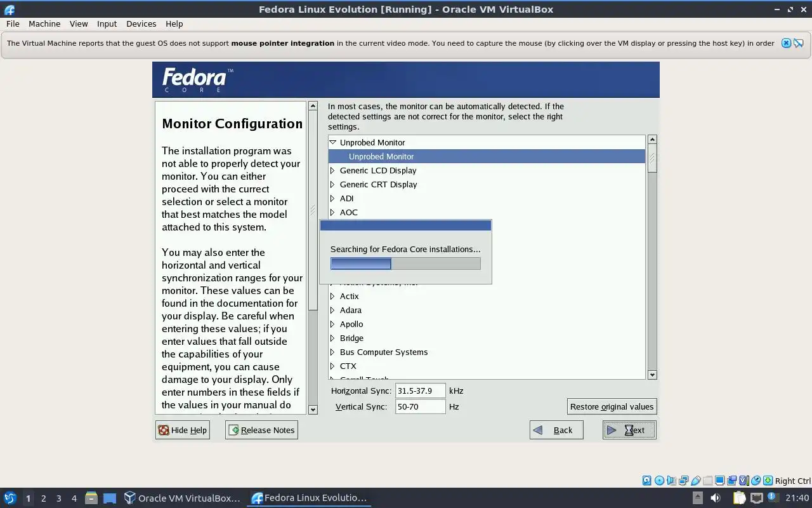Expand the Actix monitor category
812x508 pixels.
332,296
